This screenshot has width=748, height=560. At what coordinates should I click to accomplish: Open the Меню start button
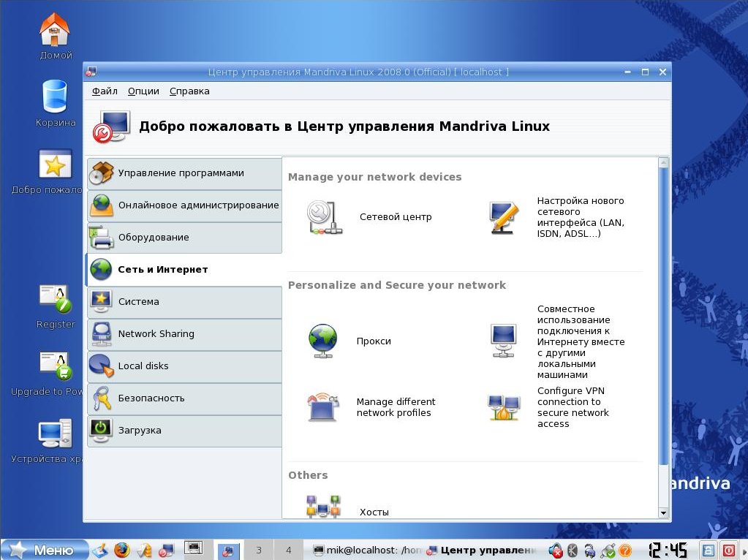(x=45, y=550)
